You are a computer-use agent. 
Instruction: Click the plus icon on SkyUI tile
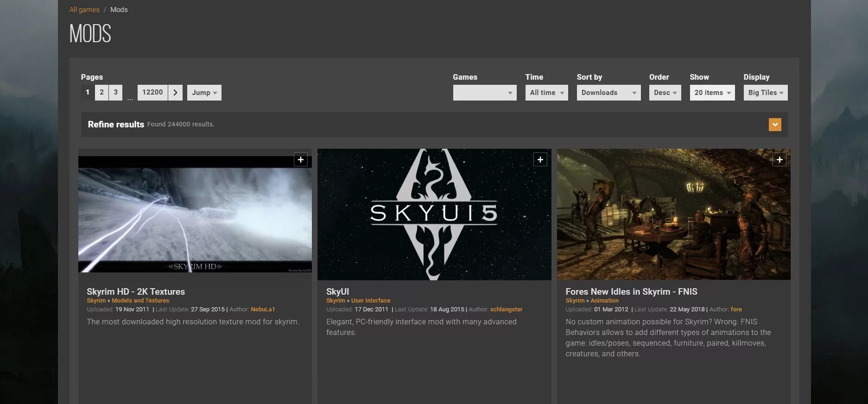coord(540,160)
